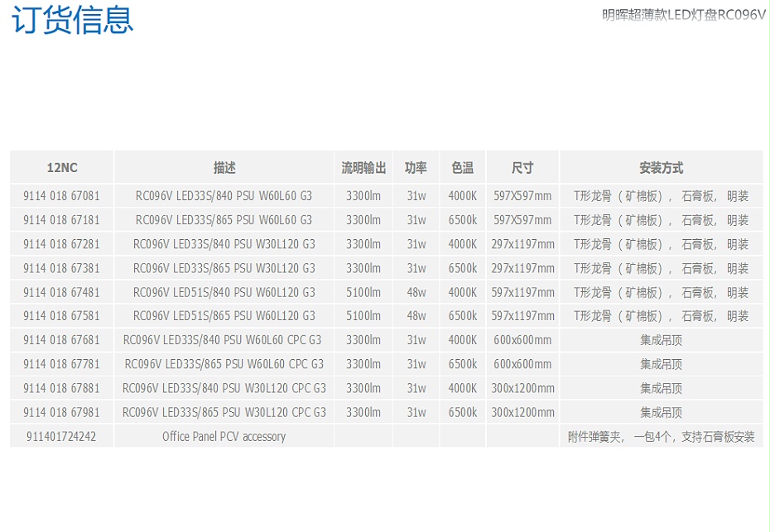Click 6500k color temperature in row 67981
The width and height of the screenshot is (770, 532).
point(463,412)
